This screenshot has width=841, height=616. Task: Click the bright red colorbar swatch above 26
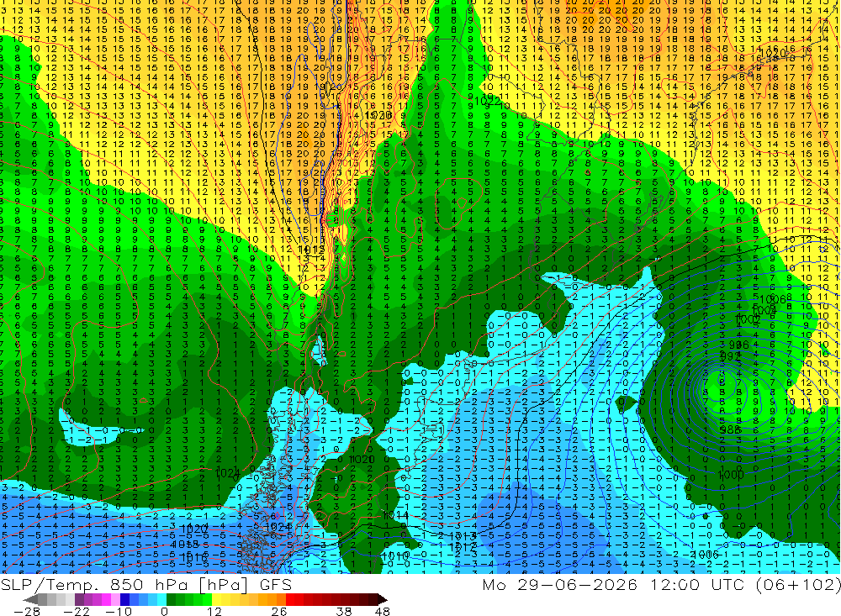pos(290,599)
